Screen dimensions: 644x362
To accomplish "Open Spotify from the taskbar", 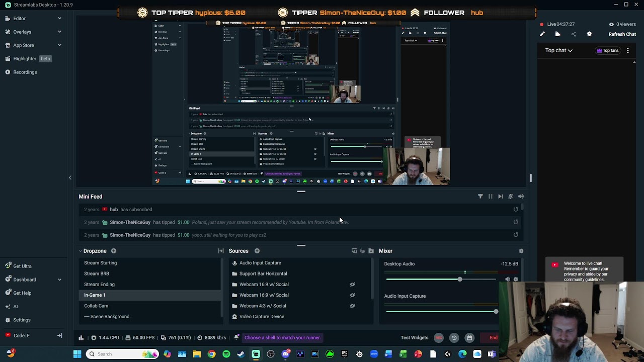I will coord(226,354).
